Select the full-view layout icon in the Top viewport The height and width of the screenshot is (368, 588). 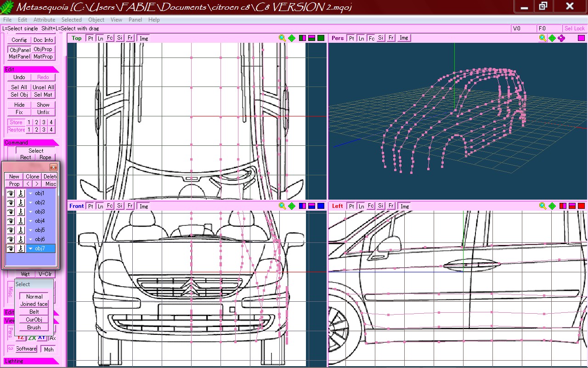(321, 38)
